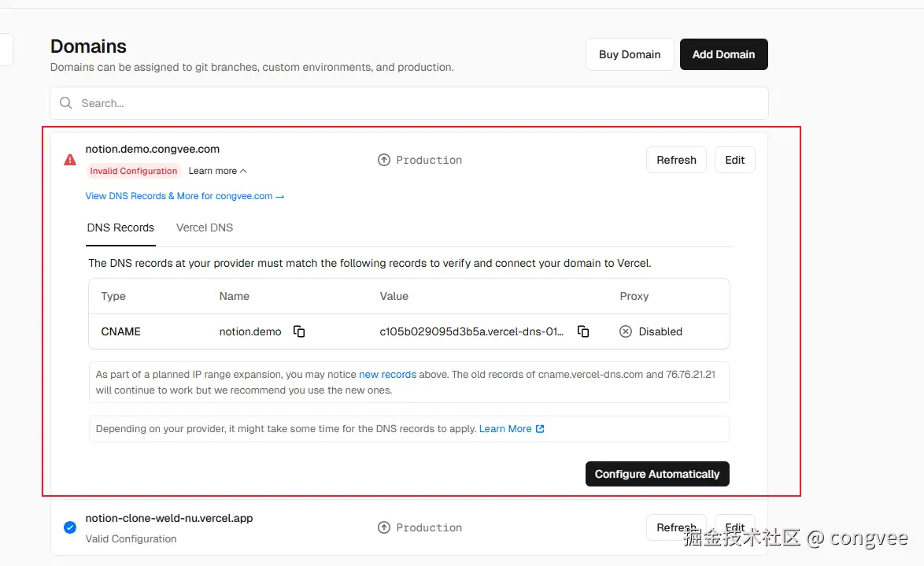Copy the CNAME value c105b029095d3b5a
The image size is (924, 566).
pyautogui.click(x=583, y=331)
